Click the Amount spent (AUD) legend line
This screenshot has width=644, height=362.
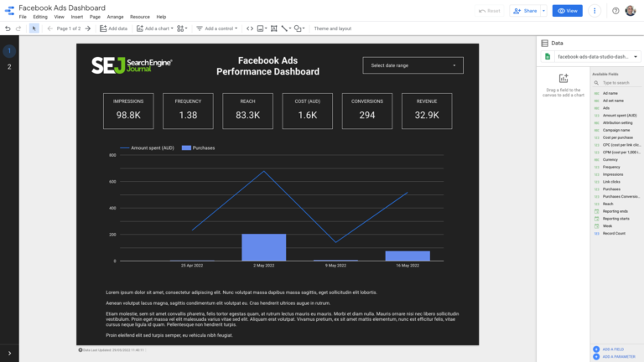pyautogui.click(x=124, y=147)
